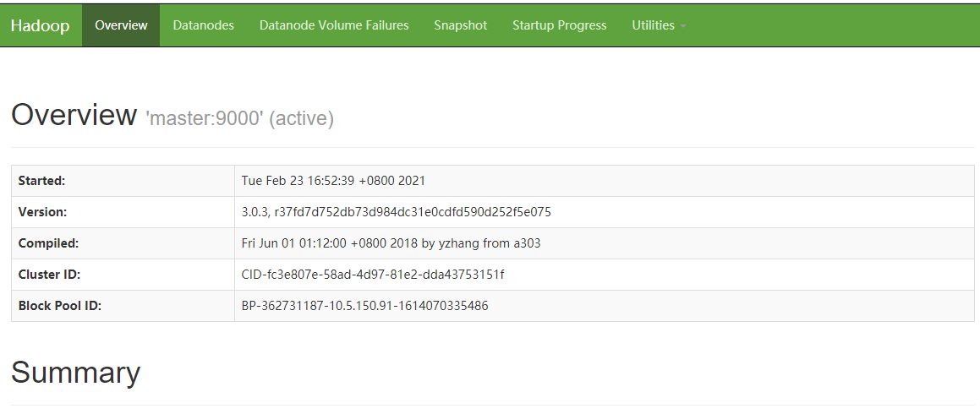Click the Compiled date value cell
Image resolution: width=980 pixels, height=414 pixels.
click(605, 243)
